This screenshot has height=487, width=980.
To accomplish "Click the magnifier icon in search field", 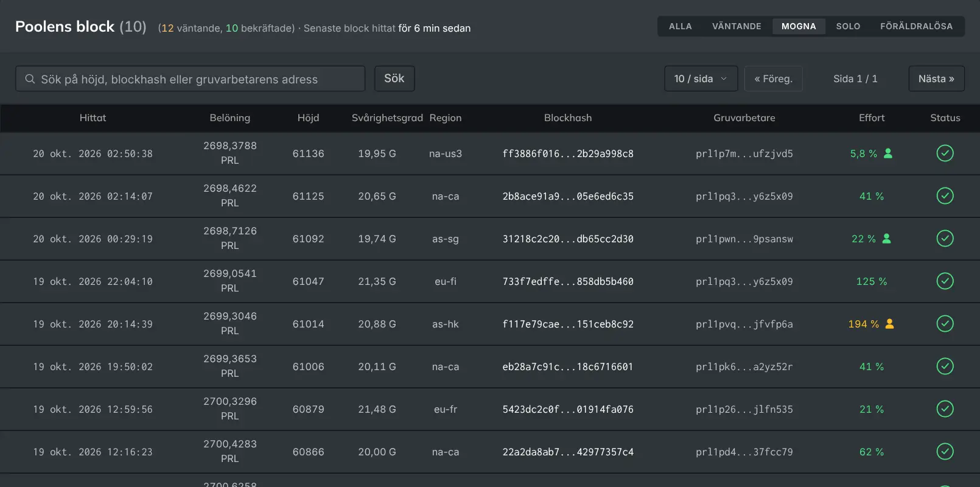I will pos(30,79).
